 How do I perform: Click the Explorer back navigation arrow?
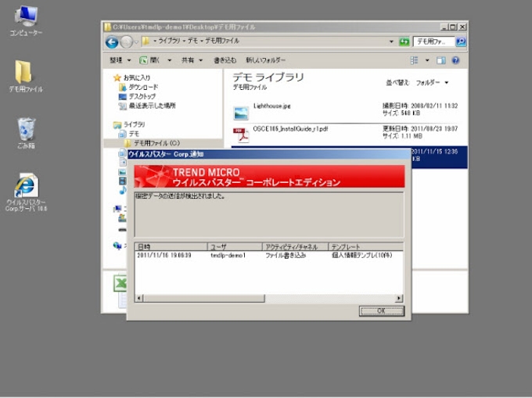click(x=113, y=41)
